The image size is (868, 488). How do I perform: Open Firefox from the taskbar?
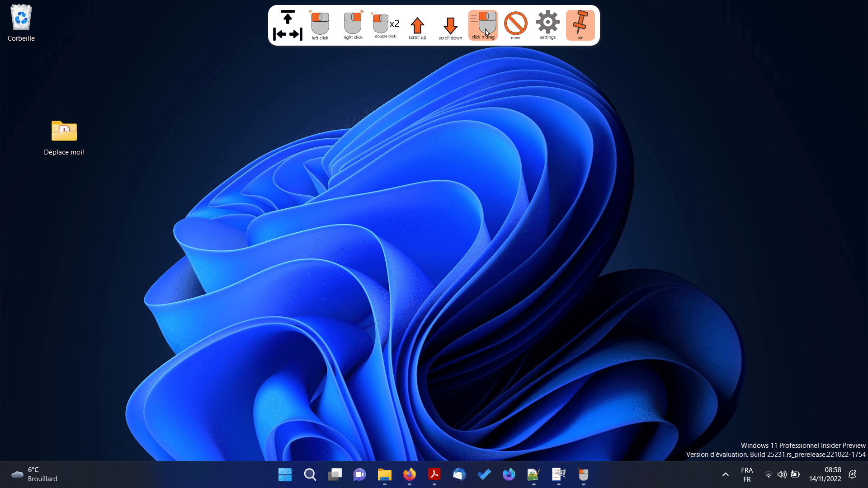(409, 474)
